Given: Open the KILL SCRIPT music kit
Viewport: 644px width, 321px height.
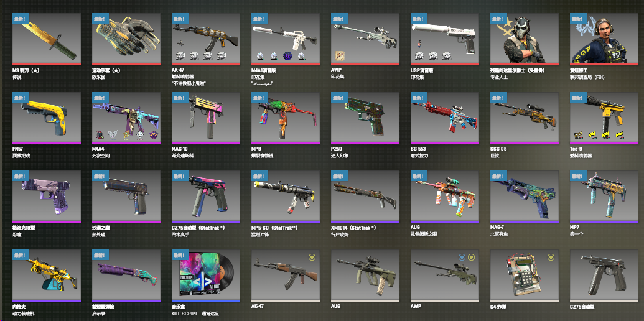Looking at the screenshot, I should (206, 276).
